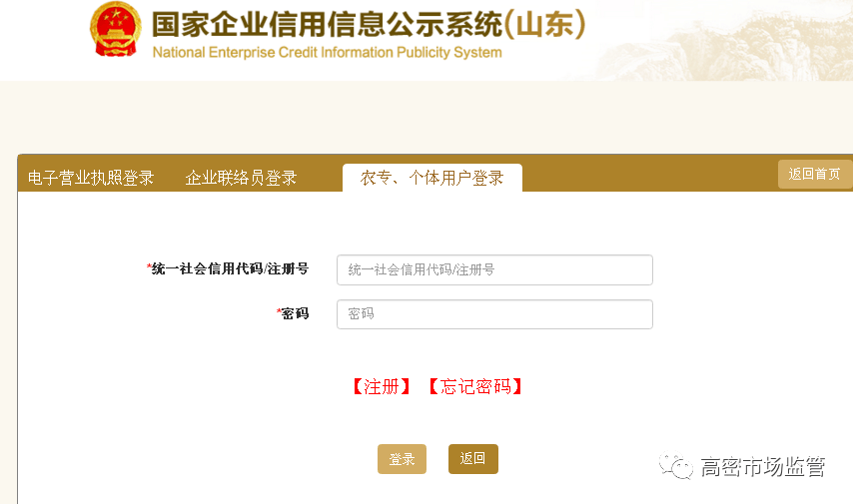
Task: Click into the 密码 password field
Action: click(494, 314)
